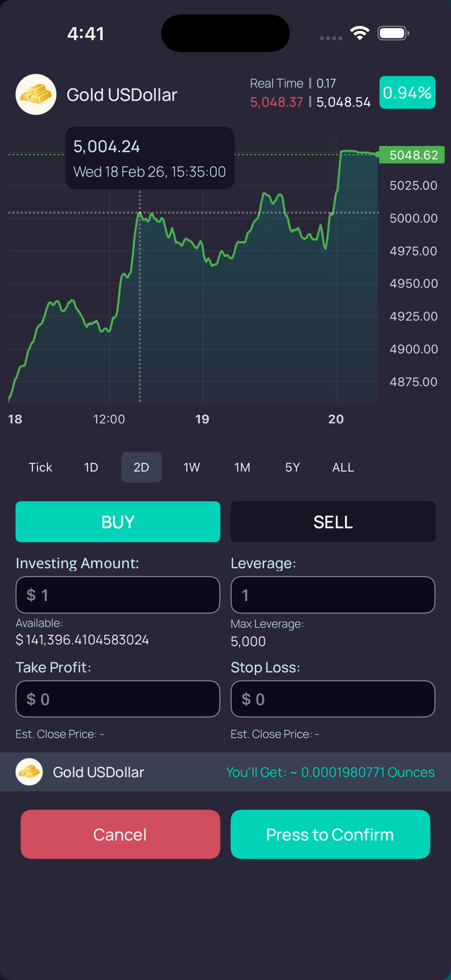Switch chart to 1D range
The width and height of the screenshot is (451, 980).
[x=91, y=467]
